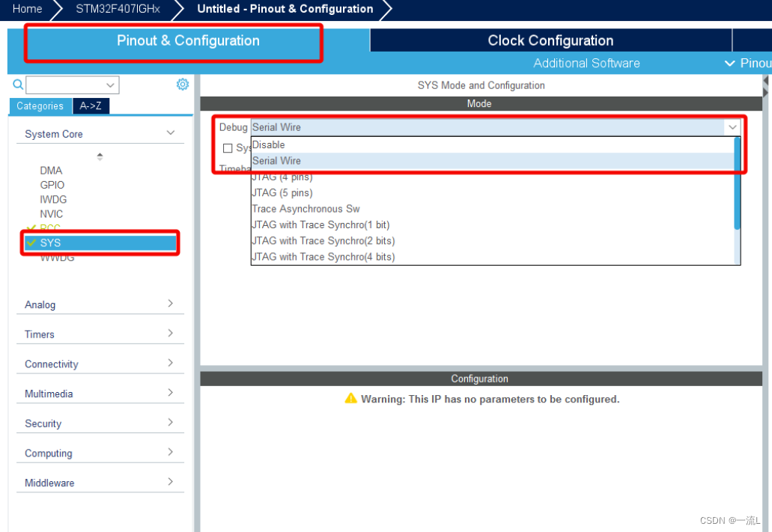Open the Pinout dropdown menu
The height and width of the screenshot is (532, 772).
click(747, 63)
